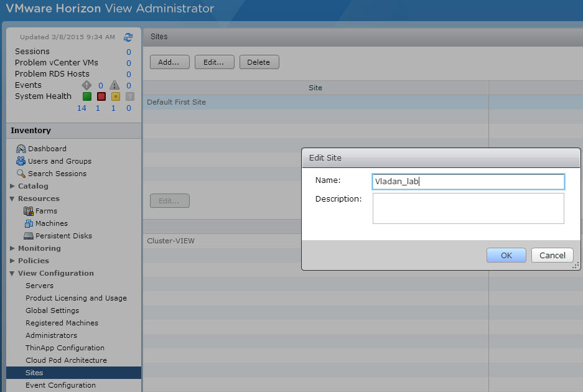This screenshot has width=583, height=392.
Task: Select the Cluster-VIEW row
Action: click(222, 241)
